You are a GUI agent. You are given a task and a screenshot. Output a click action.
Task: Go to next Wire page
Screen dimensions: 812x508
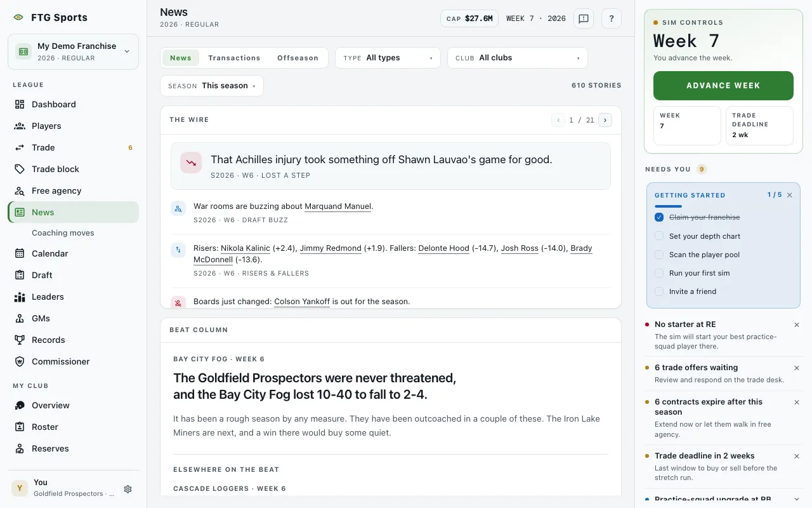(x=605, y=120)
